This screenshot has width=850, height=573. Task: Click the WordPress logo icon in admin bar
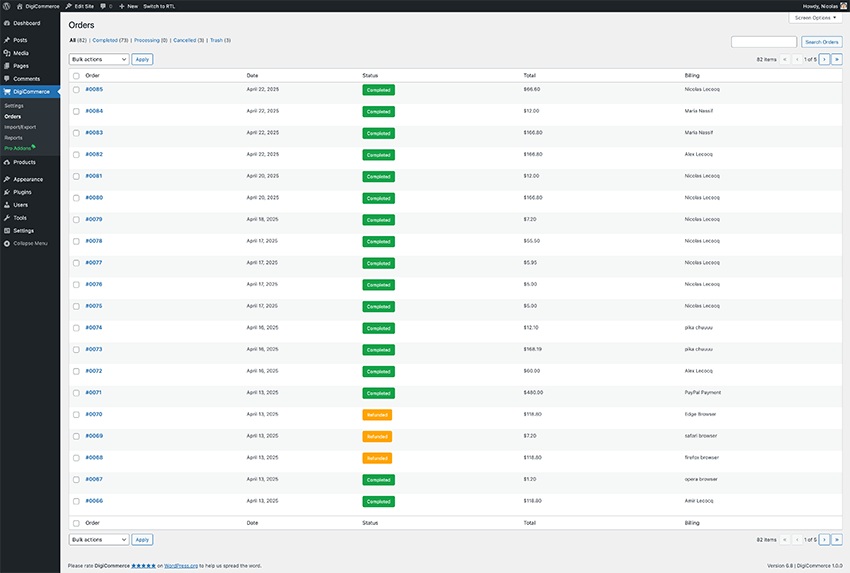point(7,6)
